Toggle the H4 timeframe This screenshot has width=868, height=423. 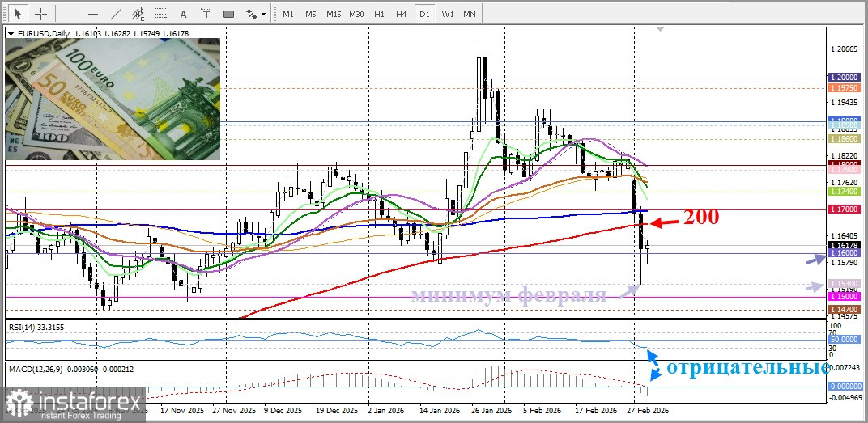[x=402, y=14]
